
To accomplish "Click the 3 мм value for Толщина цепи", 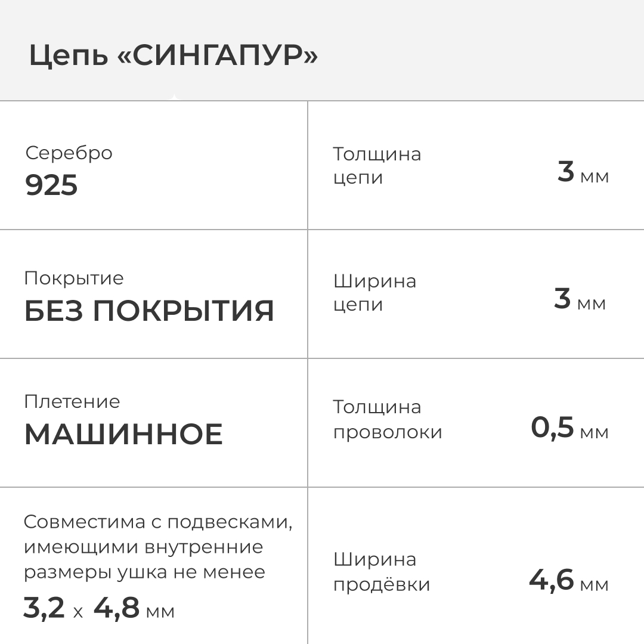I will [583, 172].
